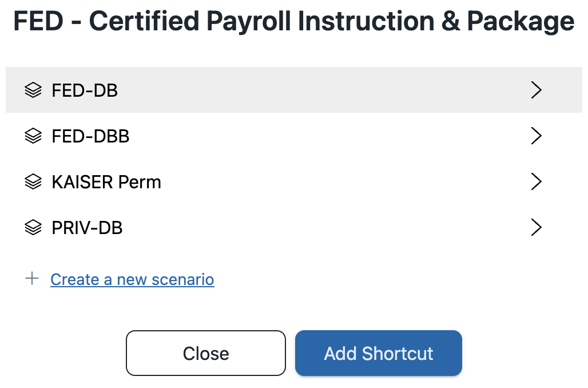Image resolution: width=588 pixels, height=388 pixels.
Task: Expand FED-DB with its right chevron
Action: pyautogui.click(x=537, y=90)
